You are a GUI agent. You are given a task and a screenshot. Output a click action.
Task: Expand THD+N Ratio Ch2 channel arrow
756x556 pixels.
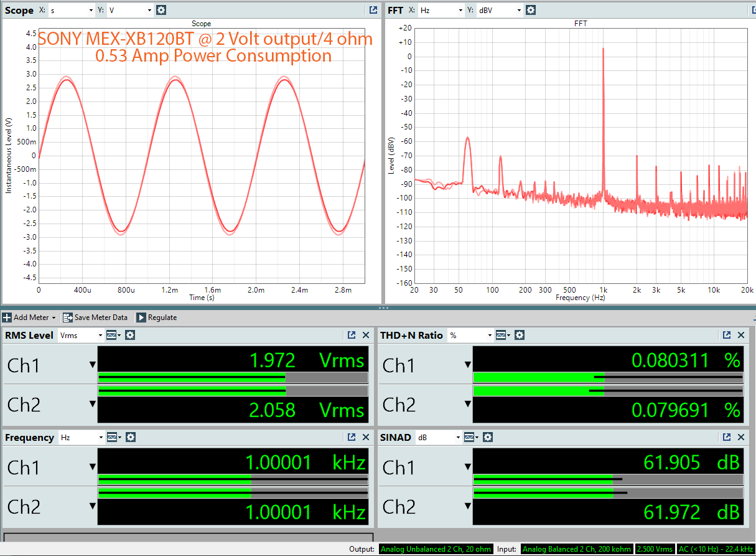click(x=468, y=404)
